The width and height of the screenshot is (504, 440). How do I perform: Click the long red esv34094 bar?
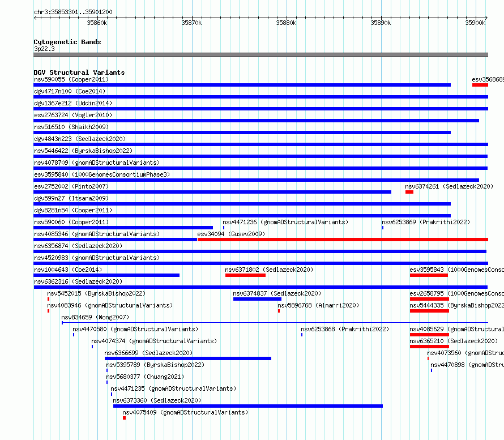343,240
